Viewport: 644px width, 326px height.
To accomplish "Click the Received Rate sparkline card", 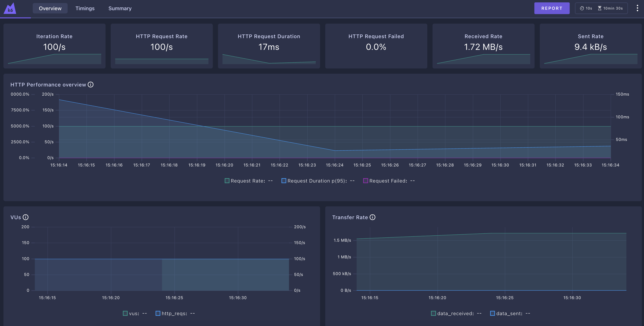I will point(483,46).
